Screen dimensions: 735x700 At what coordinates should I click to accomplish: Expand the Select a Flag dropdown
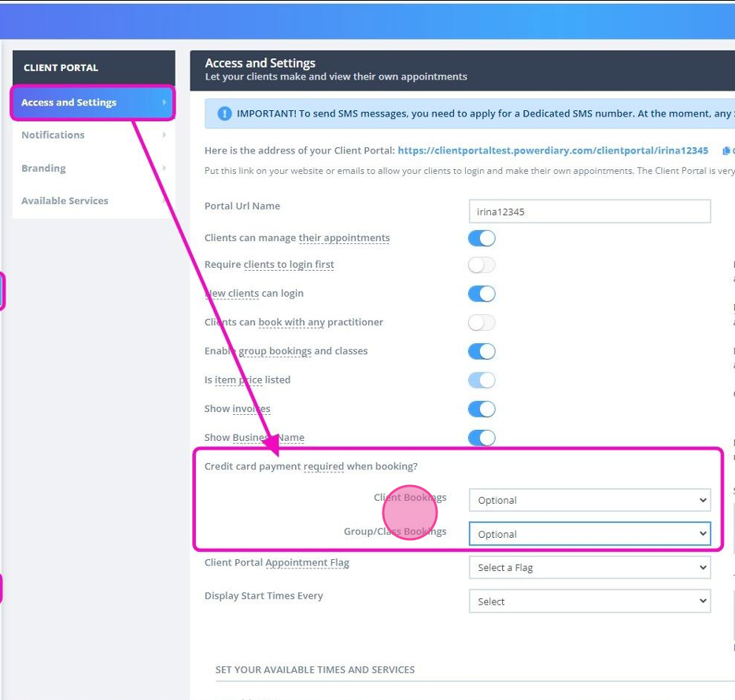point(589,567)
